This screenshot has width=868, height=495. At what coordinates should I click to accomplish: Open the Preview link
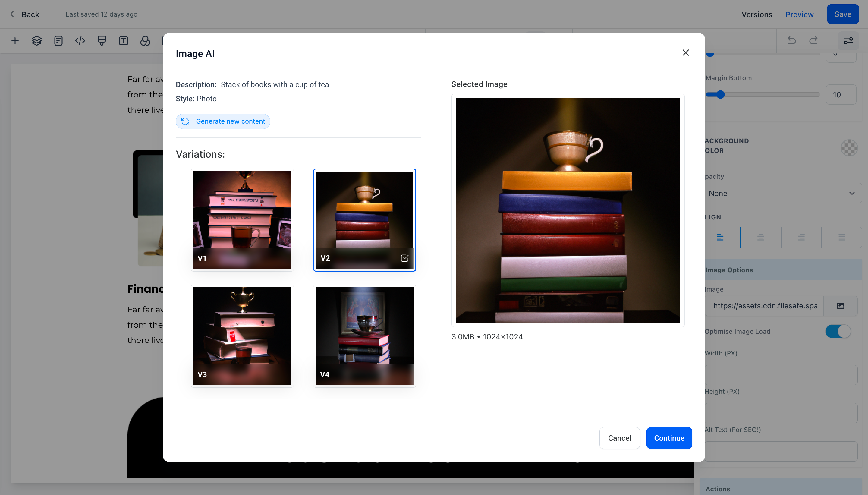pyautogui.click(x=799, y=14)
